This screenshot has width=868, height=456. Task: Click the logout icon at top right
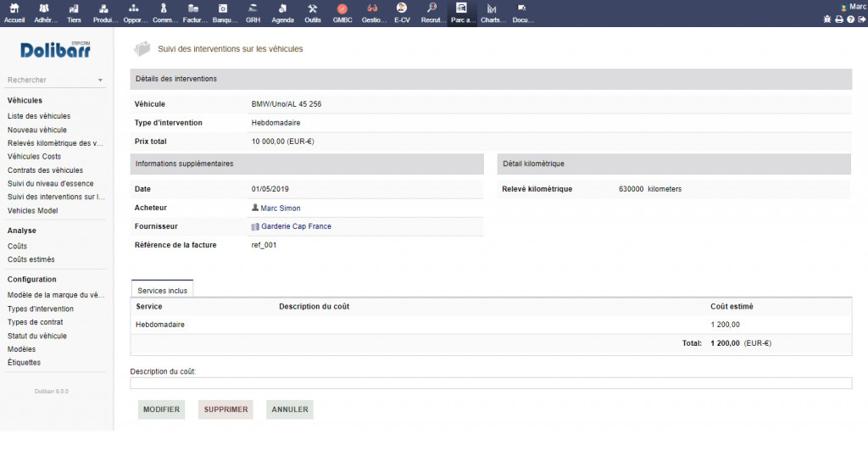coord(861,19)
